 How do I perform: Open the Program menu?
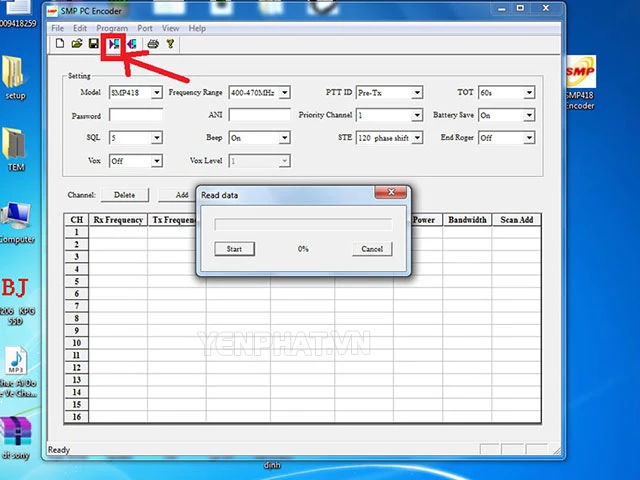click(x=111, y=28)
